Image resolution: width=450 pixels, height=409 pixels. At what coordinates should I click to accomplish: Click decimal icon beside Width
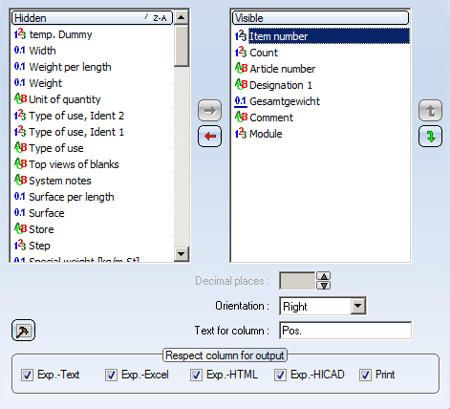pos(20,50)
